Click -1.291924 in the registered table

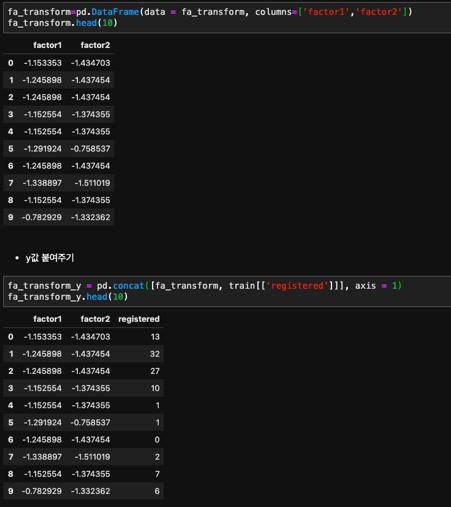pyautogui.click(x=43, y=422)
